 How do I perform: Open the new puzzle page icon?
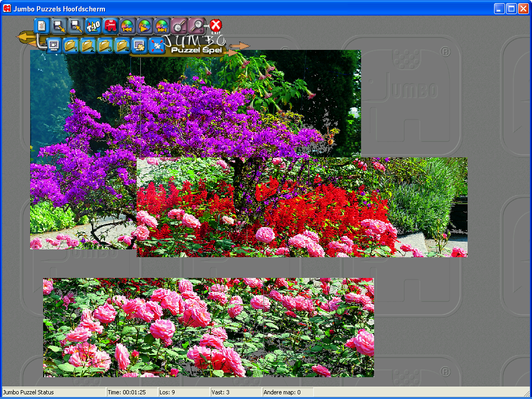[x=42, y=26]
